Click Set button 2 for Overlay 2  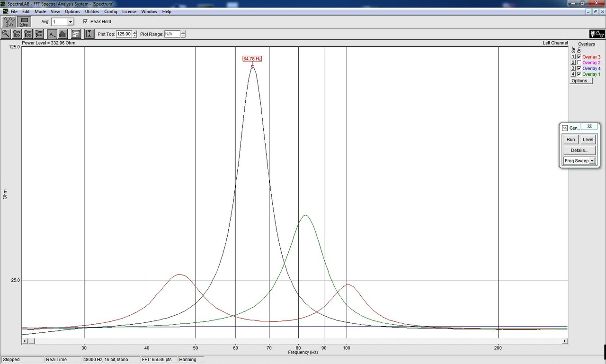573,62
